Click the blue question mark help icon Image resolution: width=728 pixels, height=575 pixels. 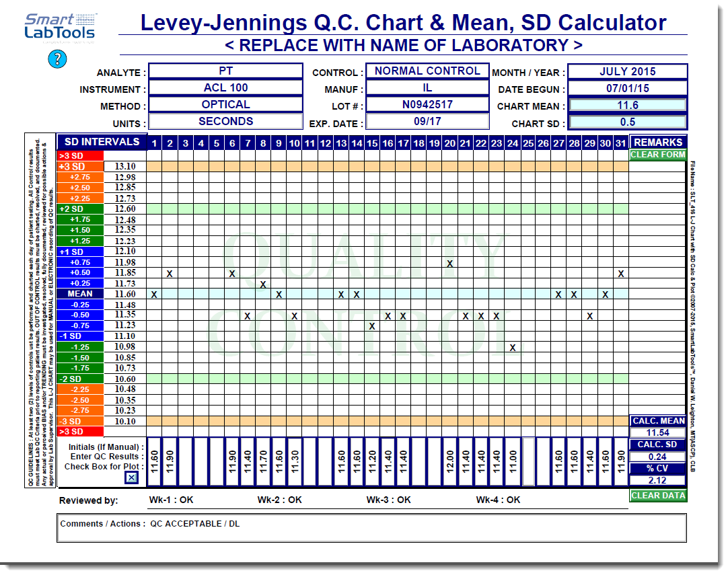56,59
